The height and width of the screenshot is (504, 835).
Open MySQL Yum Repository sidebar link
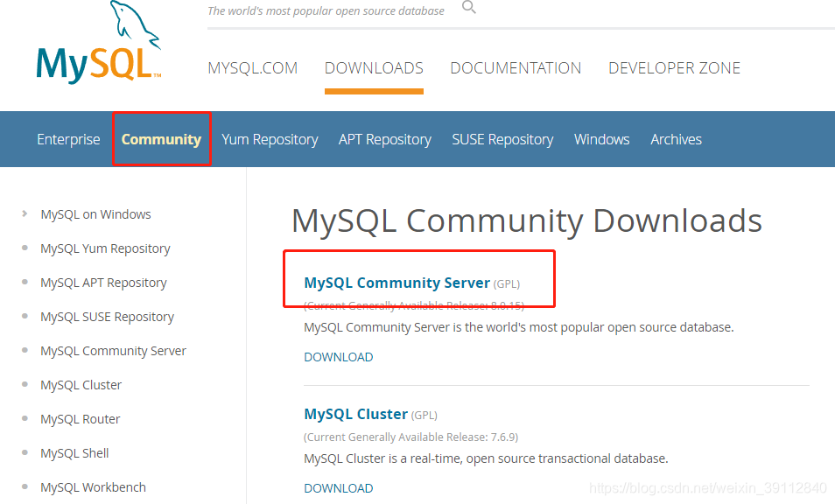coord(105,248)
